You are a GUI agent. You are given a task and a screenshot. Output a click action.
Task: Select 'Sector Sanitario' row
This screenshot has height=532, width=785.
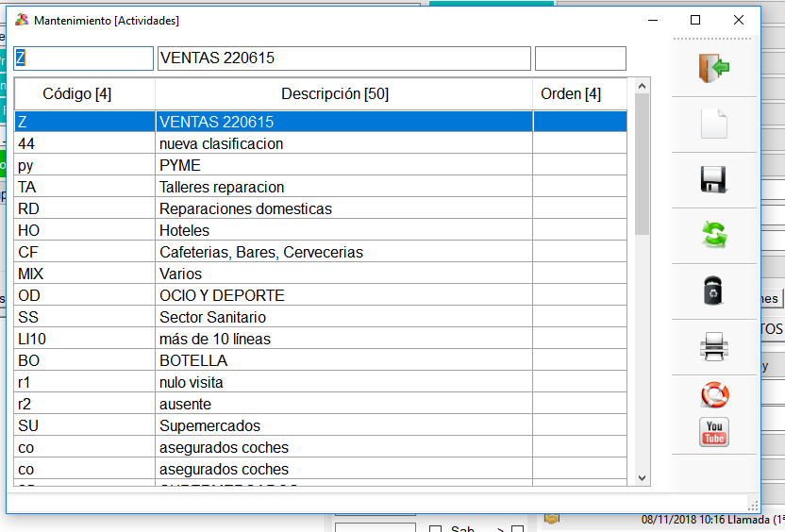pos(321,317)
